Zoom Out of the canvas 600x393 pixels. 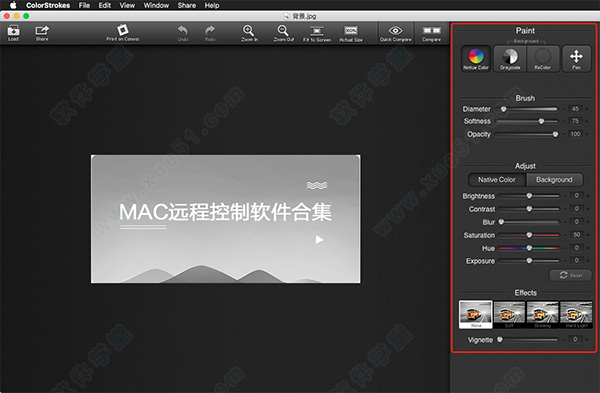point(284,33)
